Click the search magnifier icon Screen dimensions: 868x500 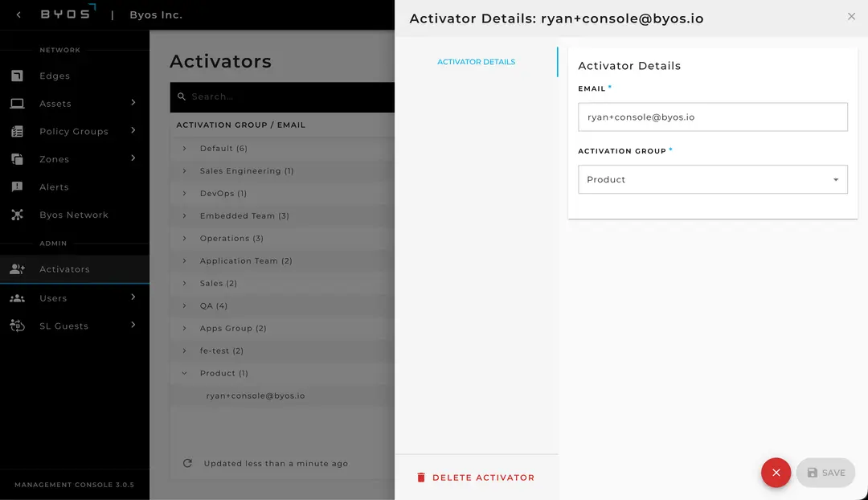[x=182, y=96]
